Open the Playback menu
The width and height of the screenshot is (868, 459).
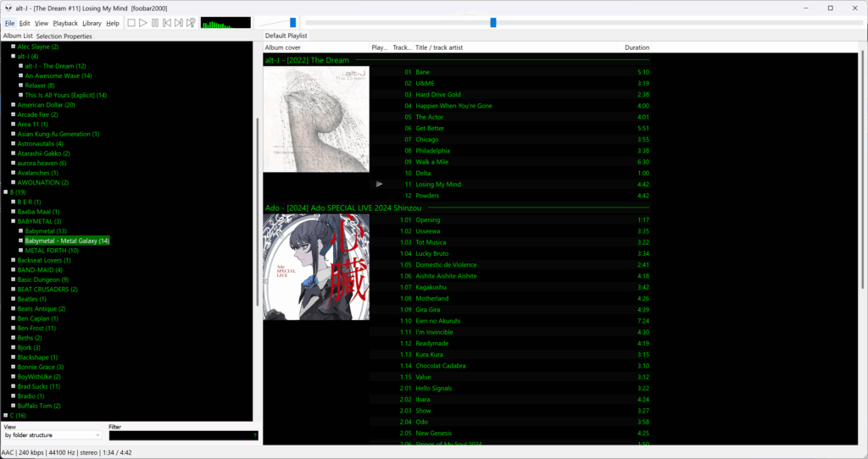click(65, 23)
